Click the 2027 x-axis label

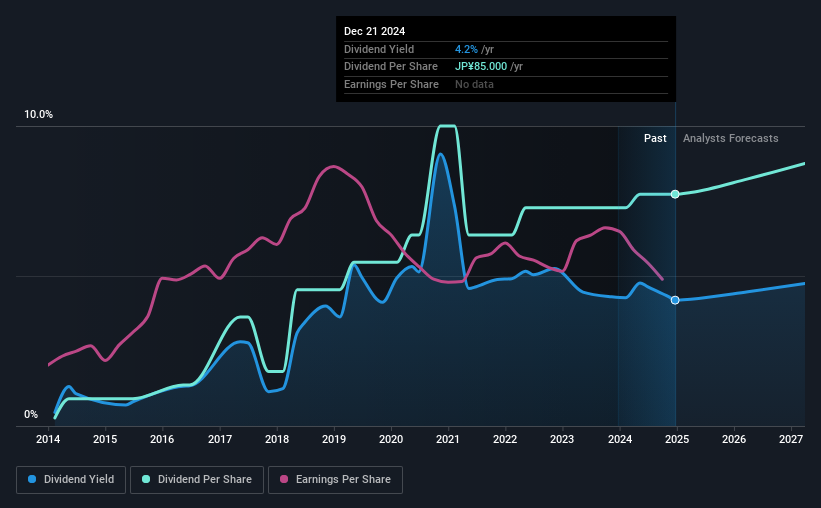[791, 439]
